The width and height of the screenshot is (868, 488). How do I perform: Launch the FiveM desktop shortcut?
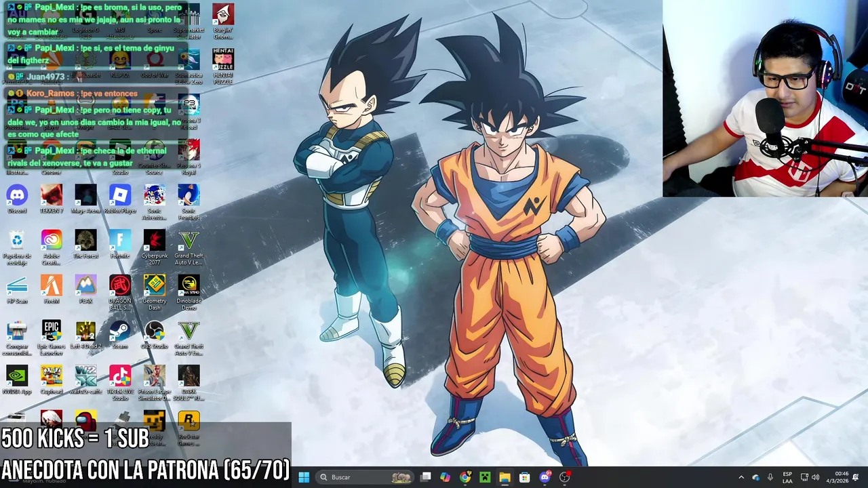click(x=52, y=290)
